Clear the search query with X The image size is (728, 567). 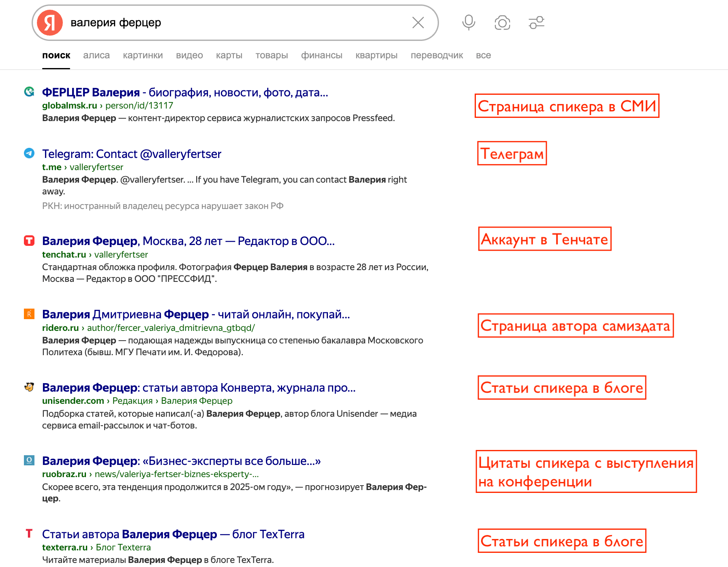pyautogui.click(x=418, y=23)
